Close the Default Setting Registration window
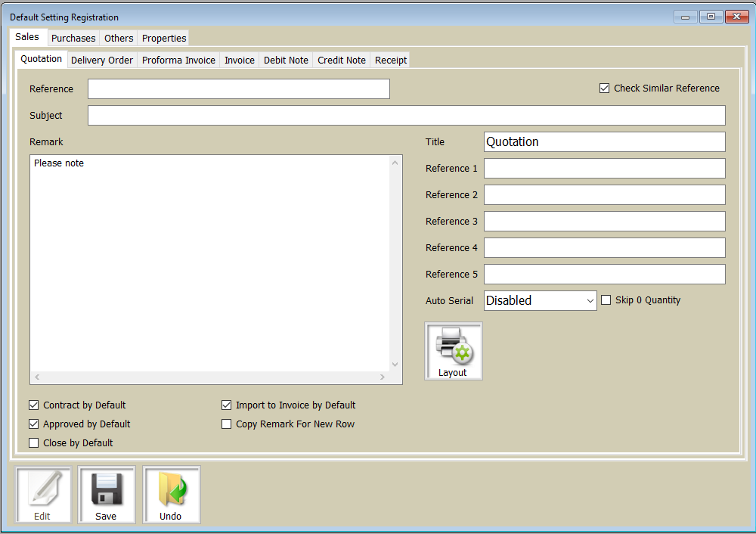 [x=736, y=17]
